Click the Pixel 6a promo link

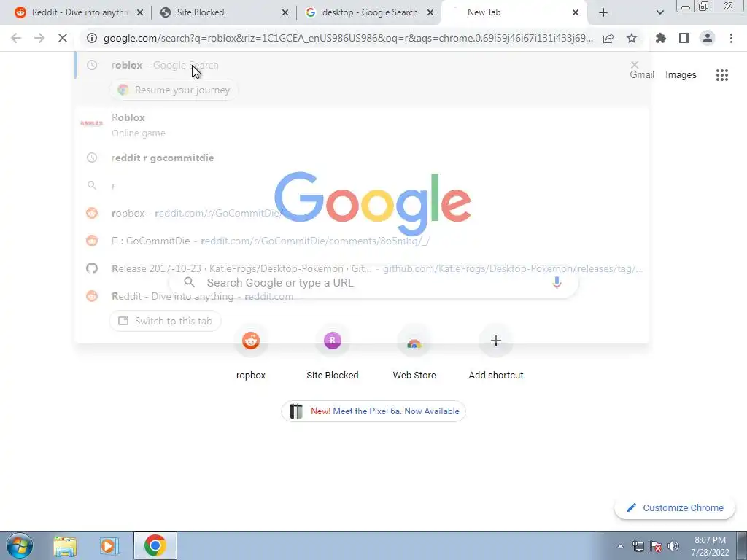click(373, 411)
